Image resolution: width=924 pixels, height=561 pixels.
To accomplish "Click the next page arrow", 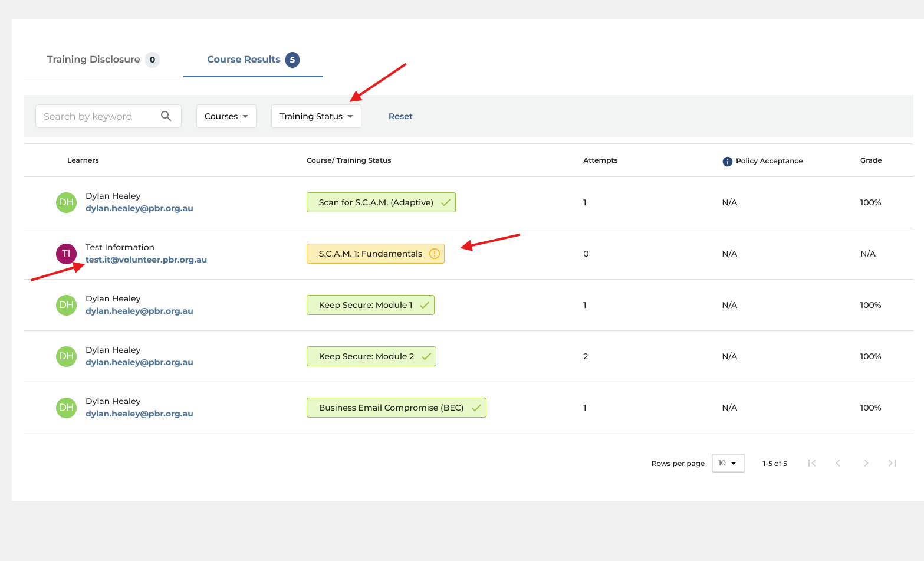I will pos(866,463).
